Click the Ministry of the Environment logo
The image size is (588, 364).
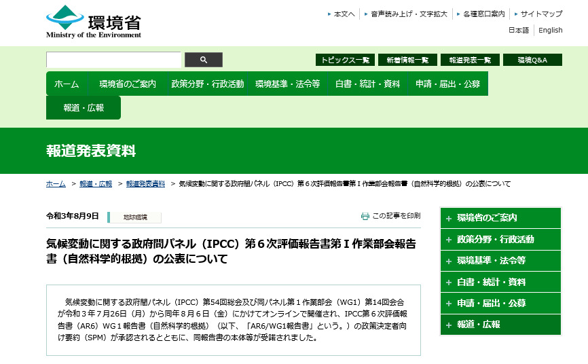94,22
